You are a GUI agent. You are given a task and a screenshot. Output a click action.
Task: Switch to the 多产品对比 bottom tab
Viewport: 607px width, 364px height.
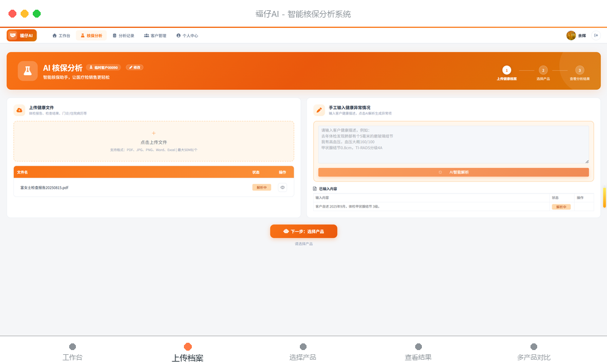534,353
